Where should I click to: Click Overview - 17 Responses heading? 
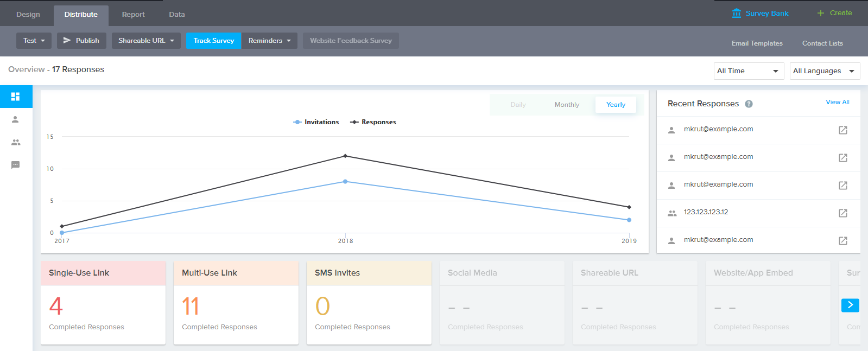tap(56, 69)
